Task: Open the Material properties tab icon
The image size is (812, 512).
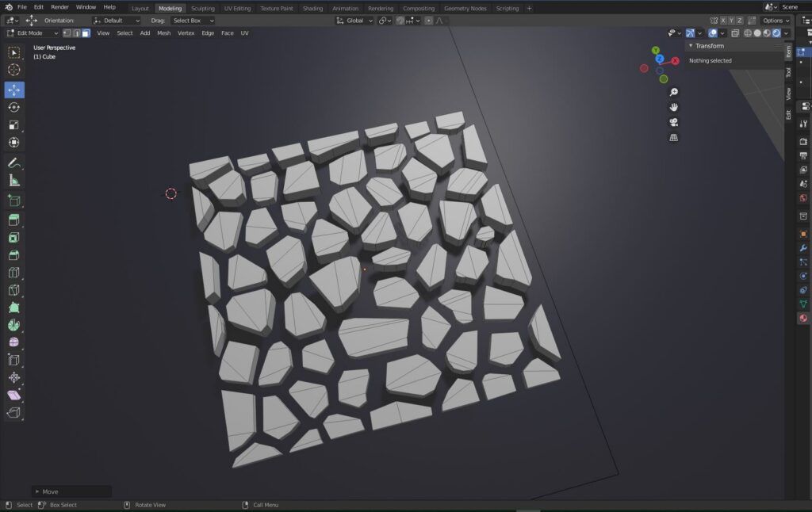Action: coord(803,318)
